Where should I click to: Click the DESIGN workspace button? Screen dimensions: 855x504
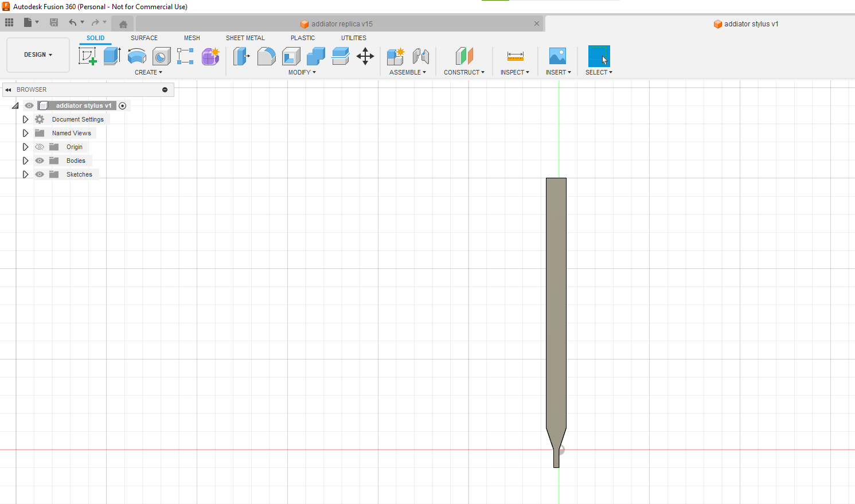pos(37,54)
